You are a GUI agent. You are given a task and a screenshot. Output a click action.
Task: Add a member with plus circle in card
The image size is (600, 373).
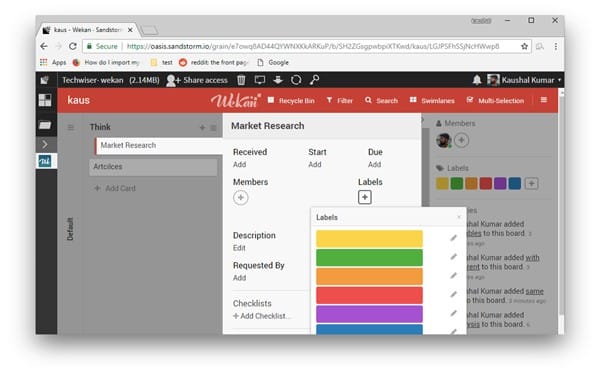point(241,197)
